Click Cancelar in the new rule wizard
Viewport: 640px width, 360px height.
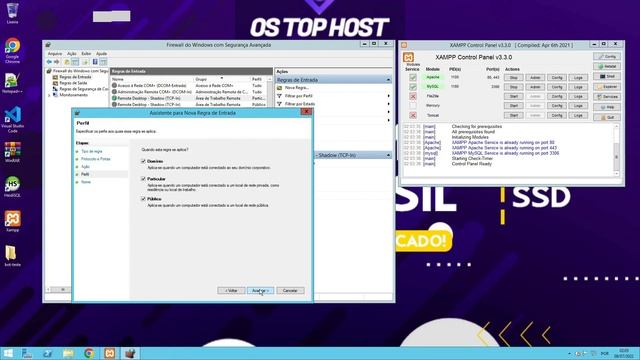290,291
